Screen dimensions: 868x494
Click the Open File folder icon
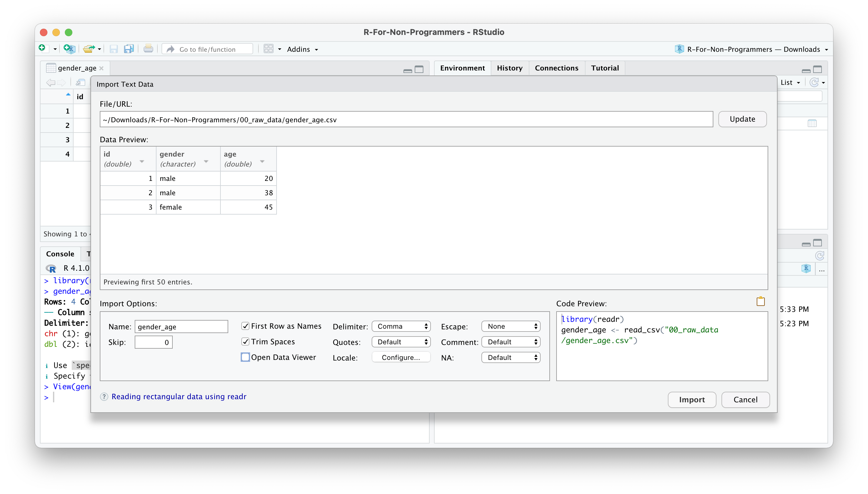tap(89, 49)
